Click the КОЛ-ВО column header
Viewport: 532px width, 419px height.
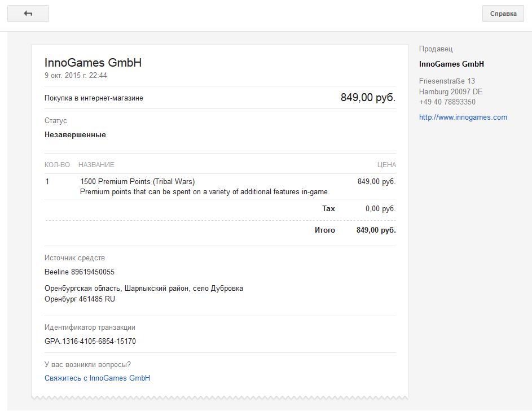(57, 165)
